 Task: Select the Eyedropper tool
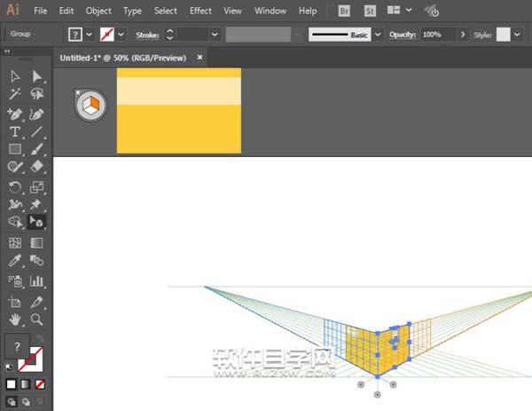15,260
